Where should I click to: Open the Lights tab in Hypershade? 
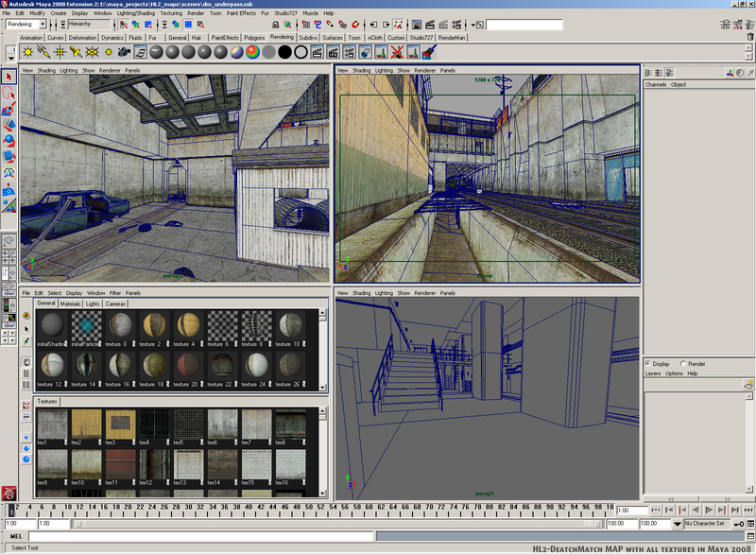[93, 304]
